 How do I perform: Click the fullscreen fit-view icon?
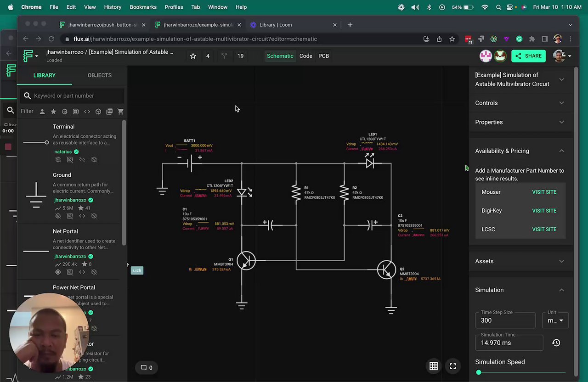pos(452,366)
